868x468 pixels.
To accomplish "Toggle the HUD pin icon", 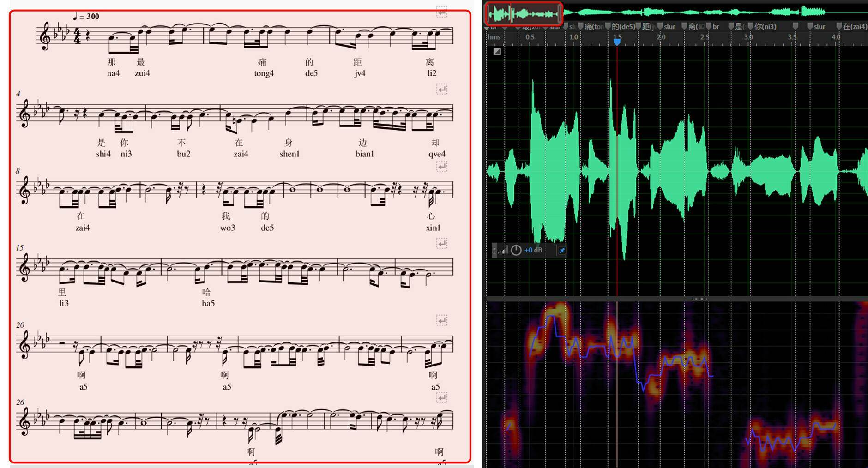I will [x=562, y=250].
